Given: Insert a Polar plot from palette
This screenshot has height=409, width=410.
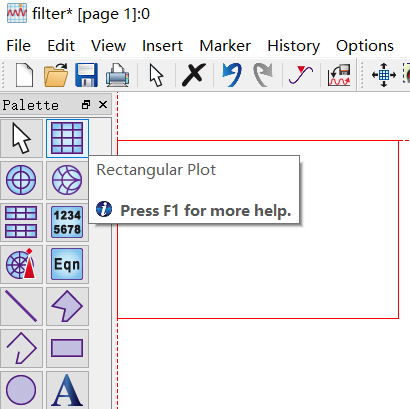Looking at the screenshot, I should click(21, 180).
